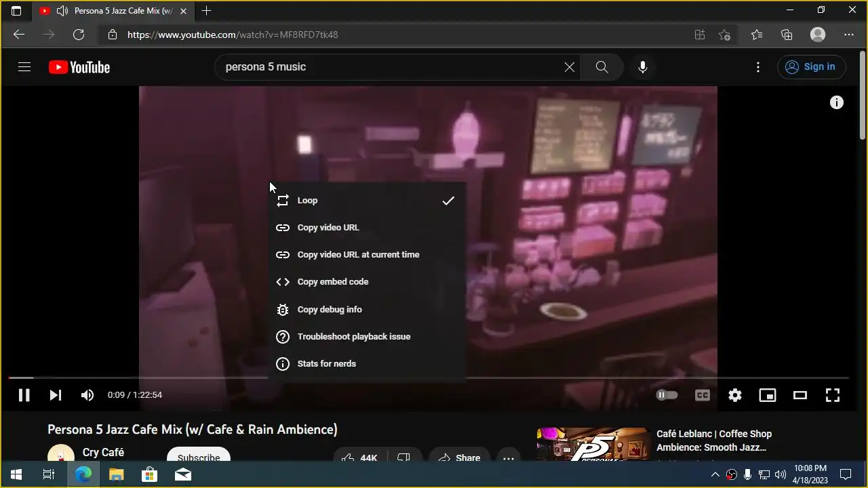The image size is (868, 488).
Task: Toggle closed captions (CC) button
Action: click(703, 395)
